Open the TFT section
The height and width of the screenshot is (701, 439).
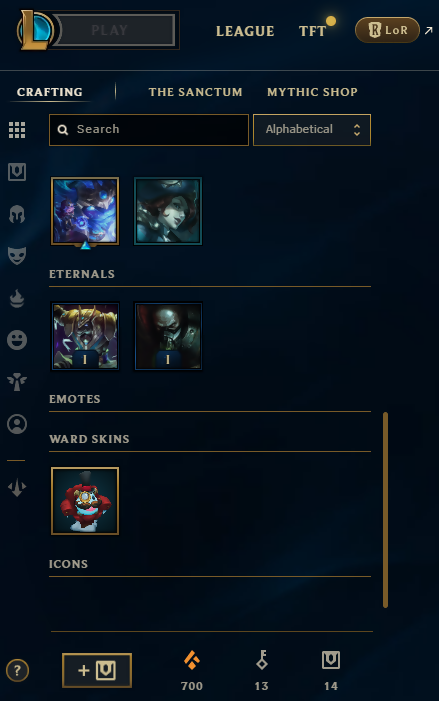coord(312,31)
